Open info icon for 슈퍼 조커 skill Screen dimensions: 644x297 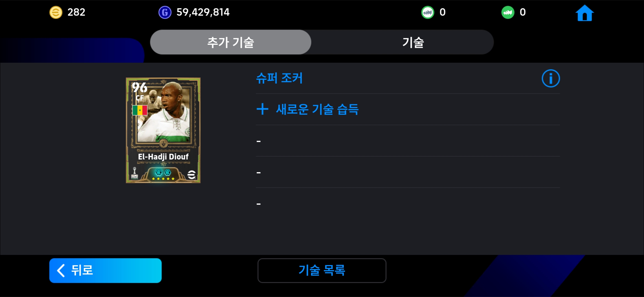pyautogui.click(x=551, y=78)
